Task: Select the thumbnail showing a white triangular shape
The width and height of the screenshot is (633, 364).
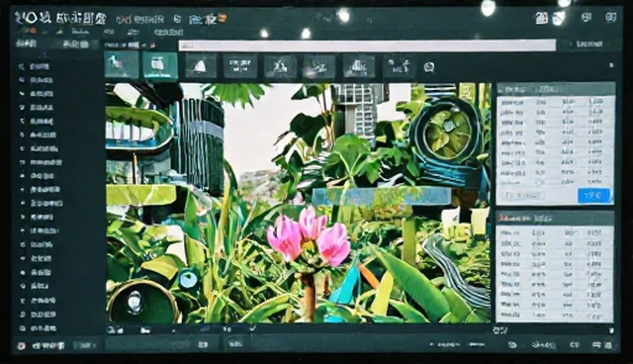Action: click(x=201, y=66)
